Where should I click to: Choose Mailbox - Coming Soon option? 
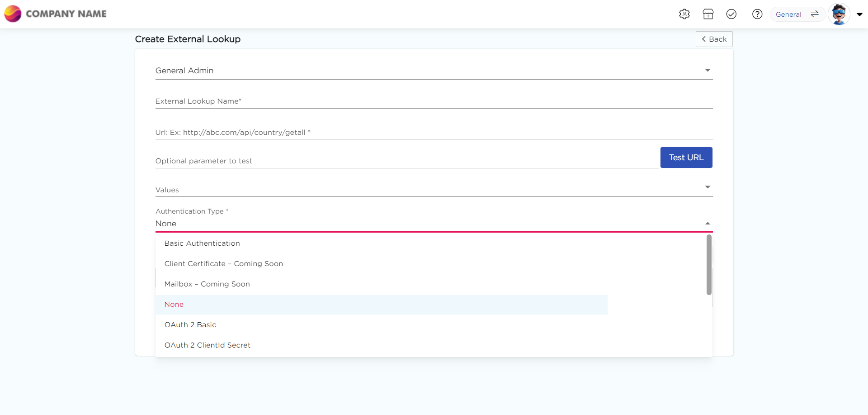pos(207,284)
